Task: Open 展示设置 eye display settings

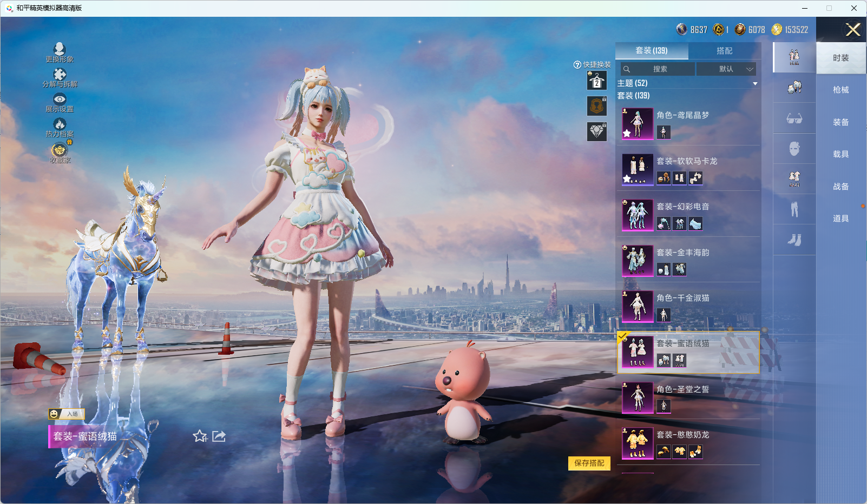Action: 60,100
